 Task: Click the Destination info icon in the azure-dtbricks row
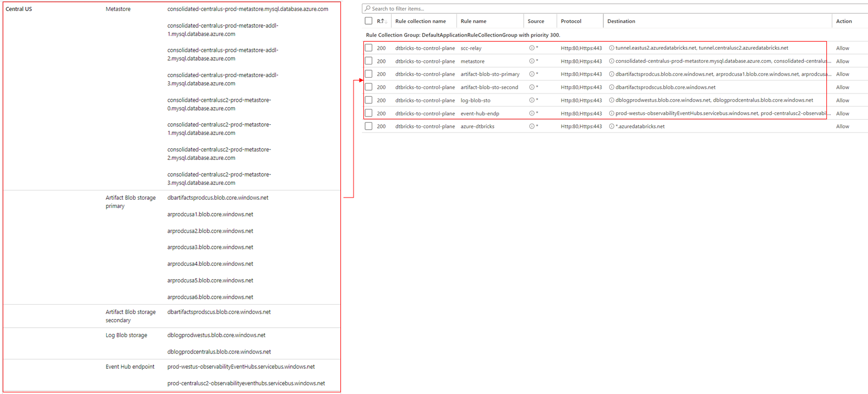(x=611, y=126)
